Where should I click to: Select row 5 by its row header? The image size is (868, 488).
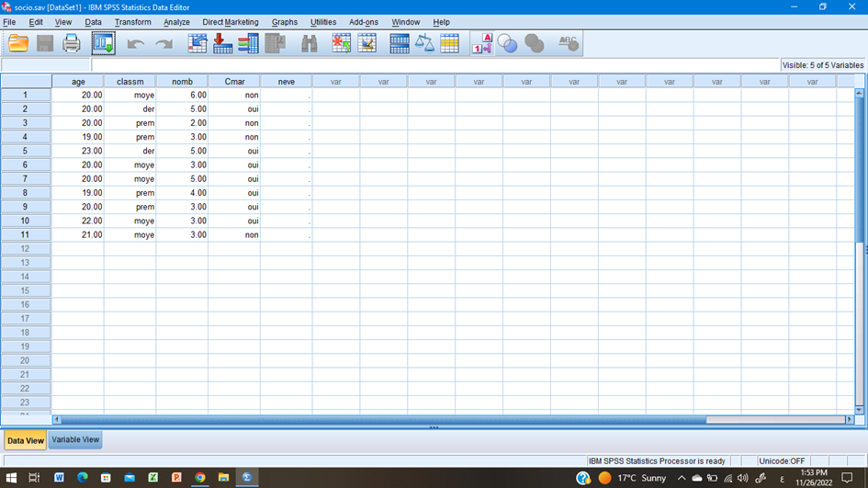pyautogui.click(x=25, y=151)
